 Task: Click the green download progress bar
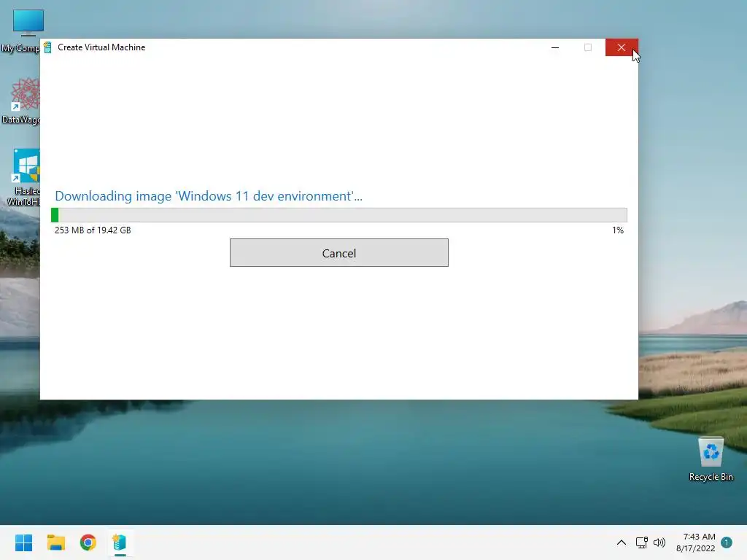(x=338, y=215)
